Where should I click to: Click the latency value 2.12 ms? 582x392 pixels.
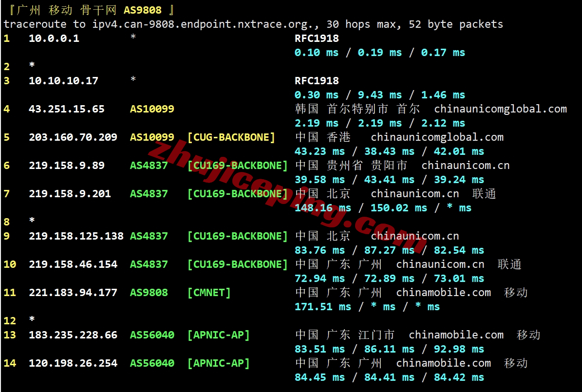[x=443, y=123]
